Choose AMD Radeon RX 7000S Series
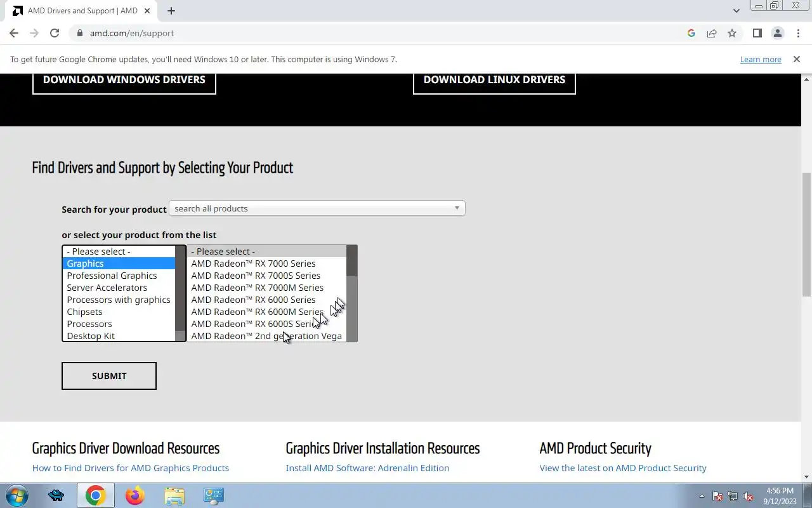 266,276
